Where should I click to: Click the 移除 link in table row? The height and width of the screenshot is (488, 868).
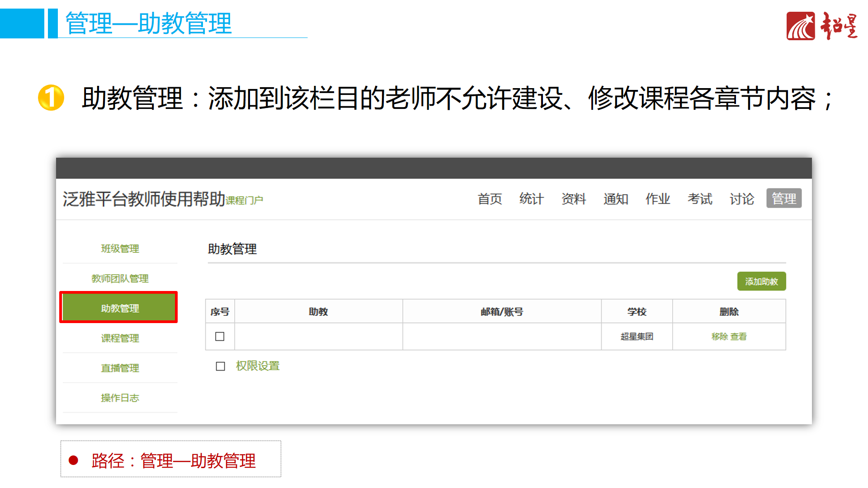pyautogui.click(x=719, y=336)
